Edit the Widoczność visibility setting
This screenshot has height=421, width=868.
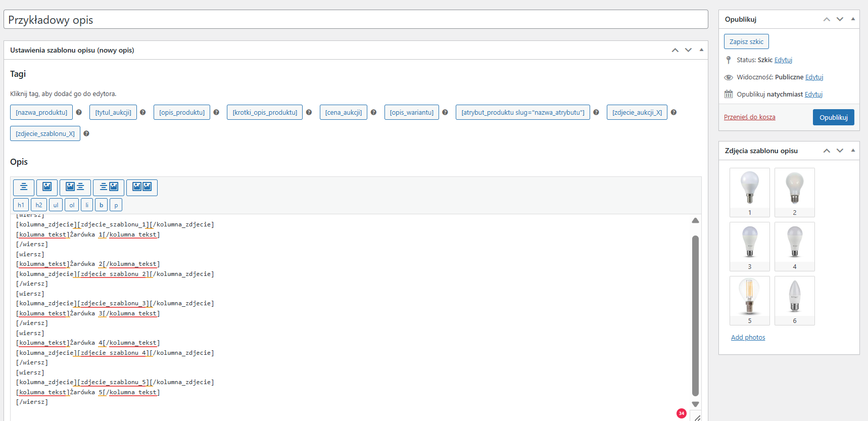pyautogui.click(x=814, y=77)
